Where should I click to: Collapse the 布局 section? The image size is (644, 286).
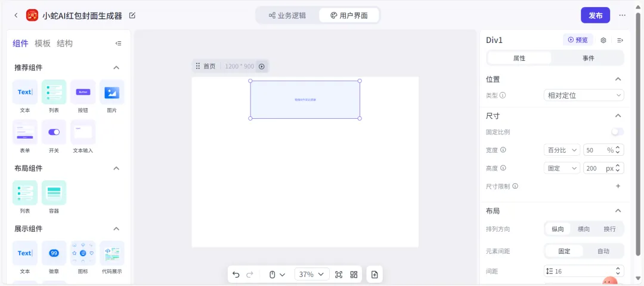[618, 211]
